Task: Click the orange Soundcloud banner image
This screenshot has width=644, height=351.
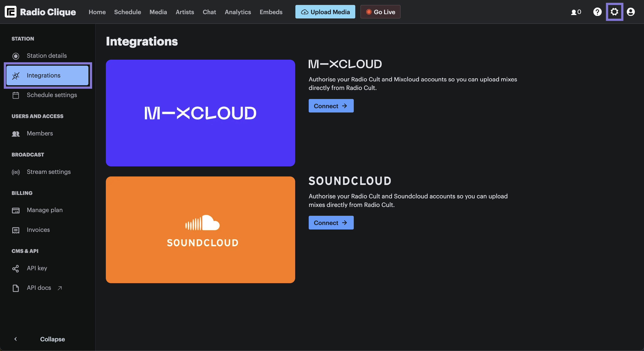Action: pos(200,230)
